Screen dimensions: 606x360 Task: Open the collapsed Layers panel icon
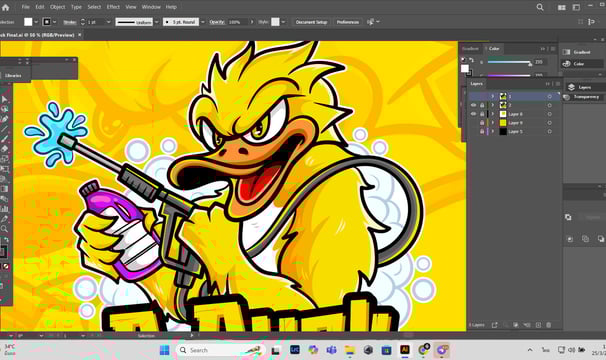[x=571, y=87]
